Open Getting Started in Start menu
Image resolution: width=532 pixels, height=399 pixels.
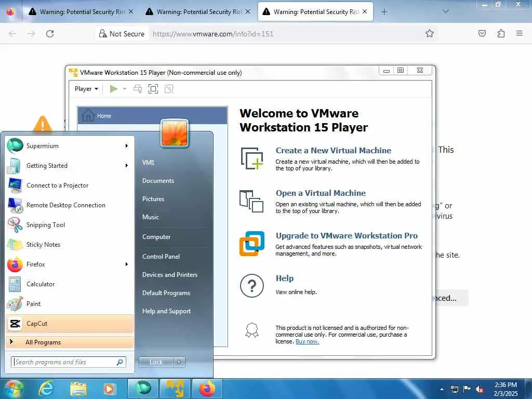point(70,166)
